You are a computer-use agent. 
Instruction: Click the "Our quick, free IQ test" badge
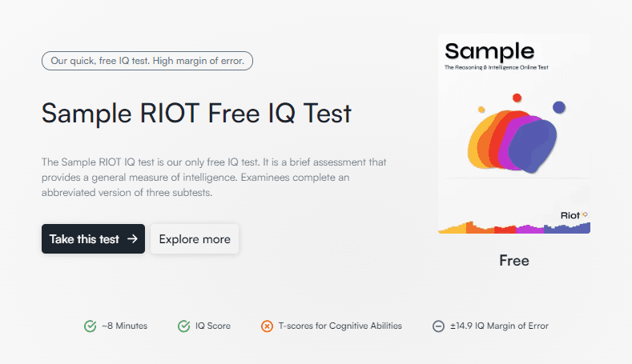pyautogui.click(x=147, y=61)
